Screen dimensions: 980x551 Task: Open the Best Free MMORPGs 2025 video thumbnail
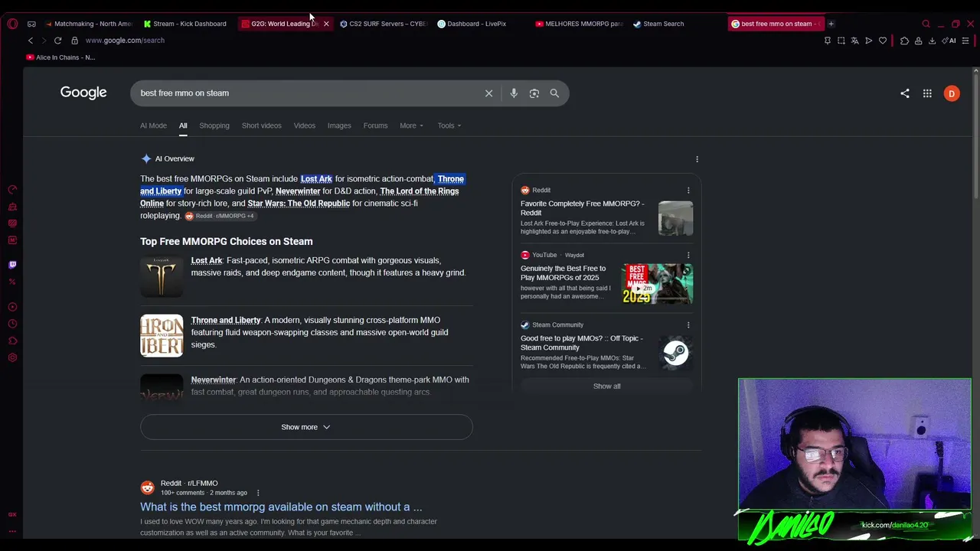tap(657, 284)
